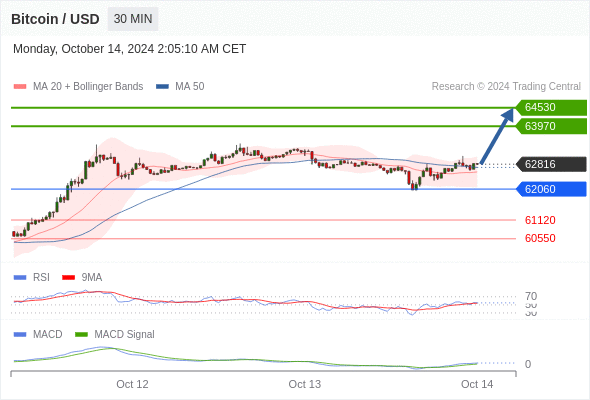
Task: Click the MA 50 blue legend swatch
Action: [162, 87]
